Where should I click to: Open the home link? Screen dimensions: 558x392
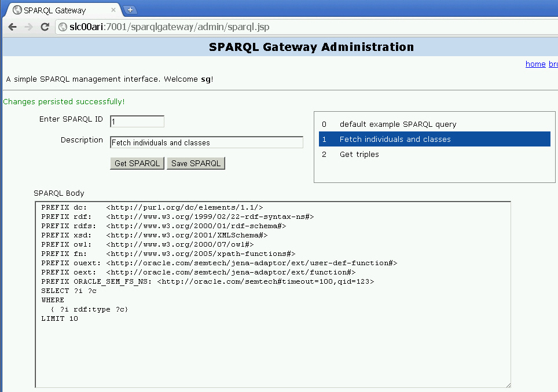click(x=535, y=64)
